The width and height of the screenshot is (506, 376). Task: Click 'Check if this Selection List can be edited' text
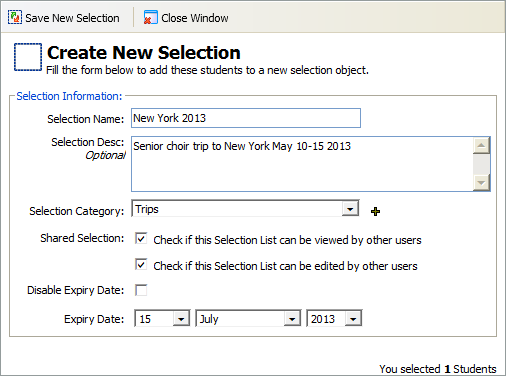(285, 266)
